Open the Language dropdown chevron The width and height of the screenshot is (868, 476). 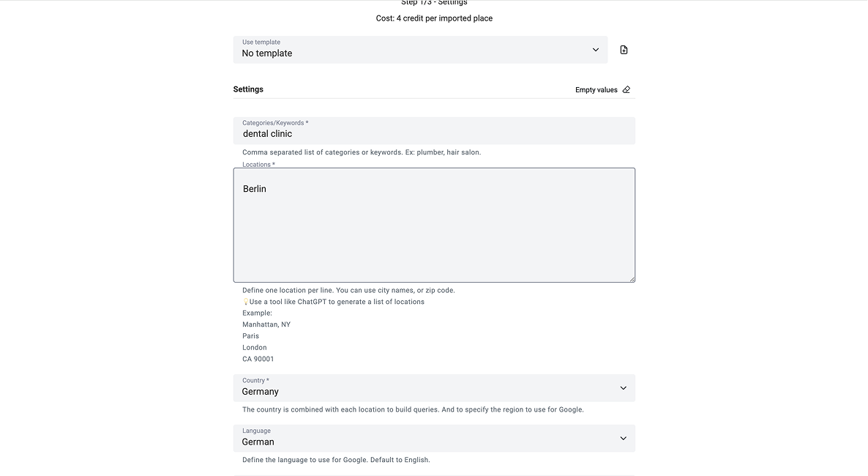pyautogui.click(x=624, y=439)
